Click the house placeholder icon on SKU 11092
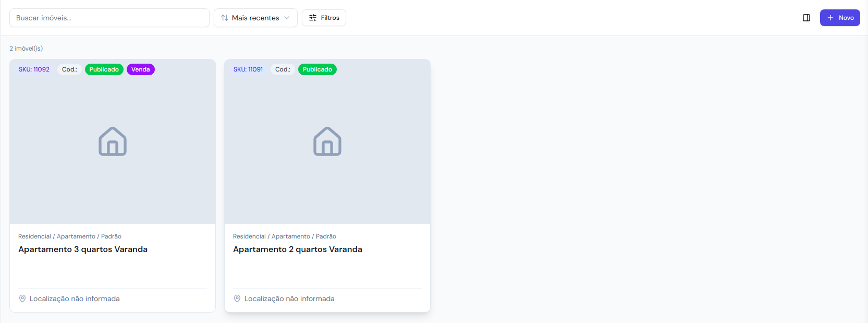 point(113,141)
